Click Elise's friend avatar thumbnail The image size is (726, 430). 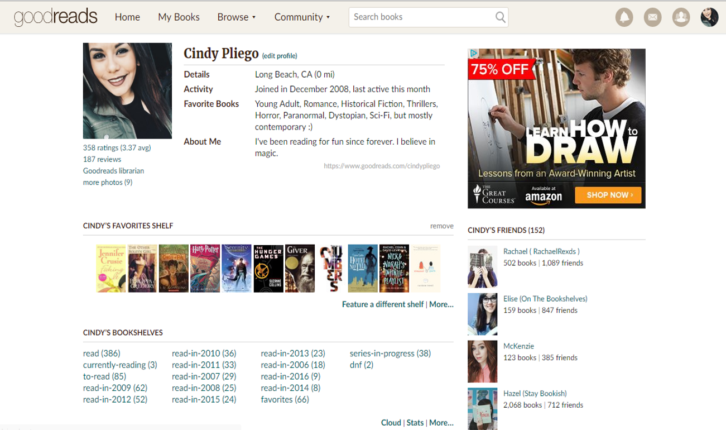[482, 314]
